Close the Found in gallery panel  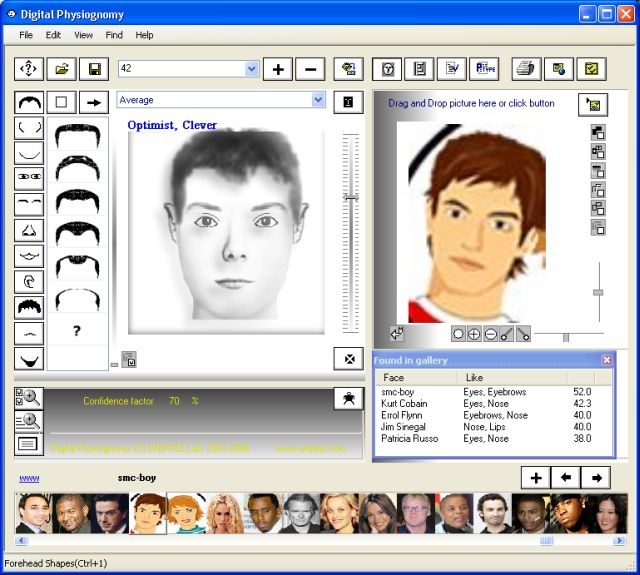tap(606, 360)
